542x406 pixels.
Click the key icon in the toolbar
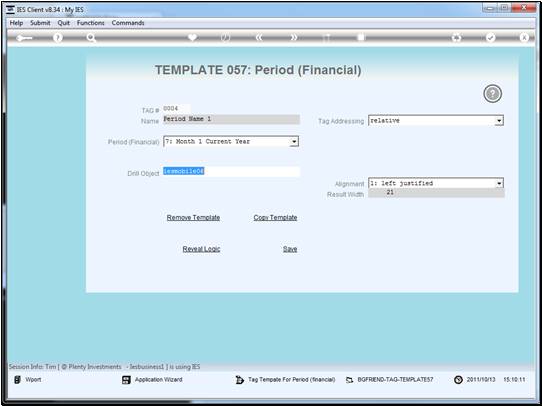[x=24, y=38]
